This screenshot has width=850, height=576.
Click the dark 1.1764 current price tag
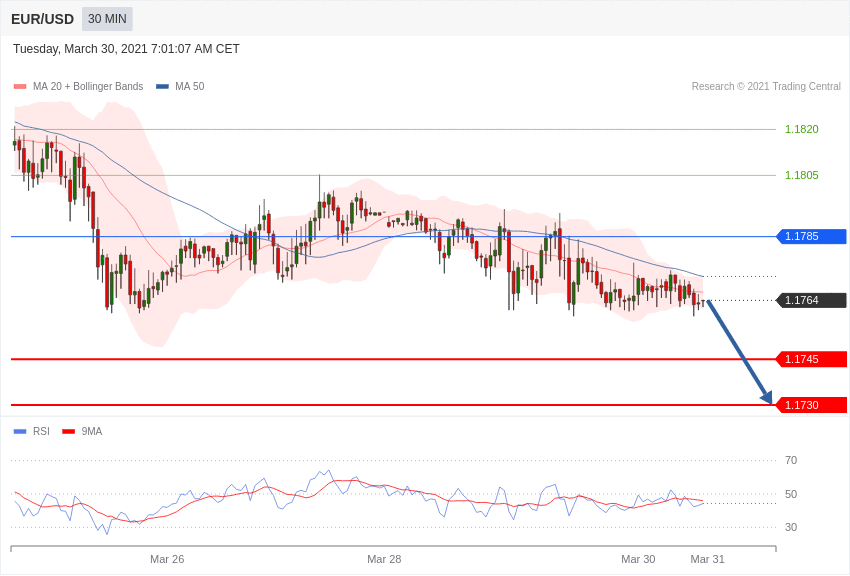coord(812,300)
